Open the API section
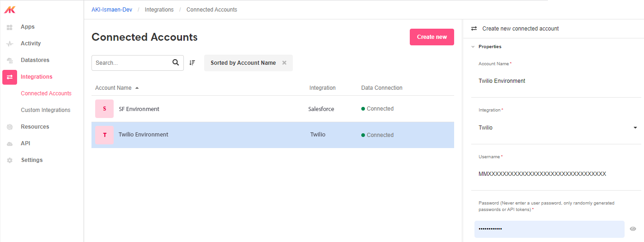The image size is (644, 242). click(x=25, y=143)
